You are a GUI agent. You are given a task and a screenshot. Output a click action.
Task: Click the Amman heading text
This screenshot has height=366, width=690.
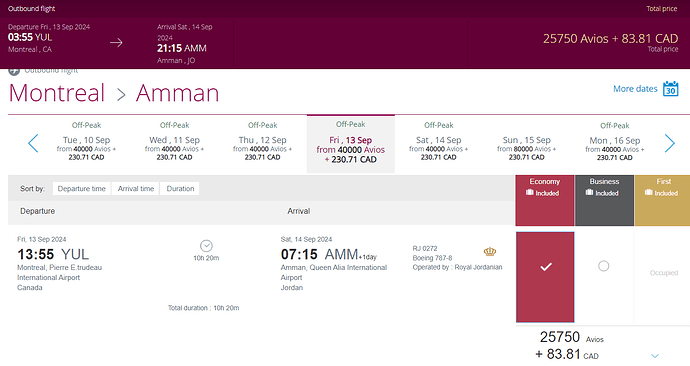[177, 93]
